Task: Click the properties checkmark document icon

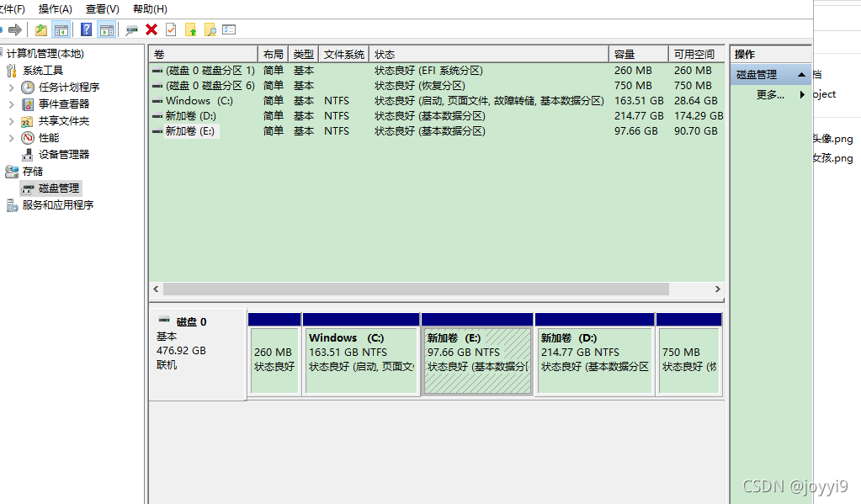Action: 171,30
